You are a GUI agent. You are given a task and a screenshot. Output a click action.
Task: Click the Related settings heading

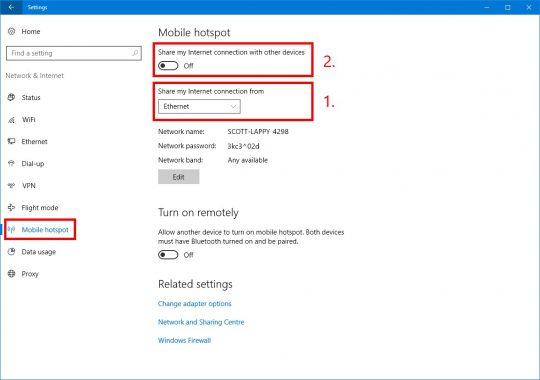pos(195,284)
